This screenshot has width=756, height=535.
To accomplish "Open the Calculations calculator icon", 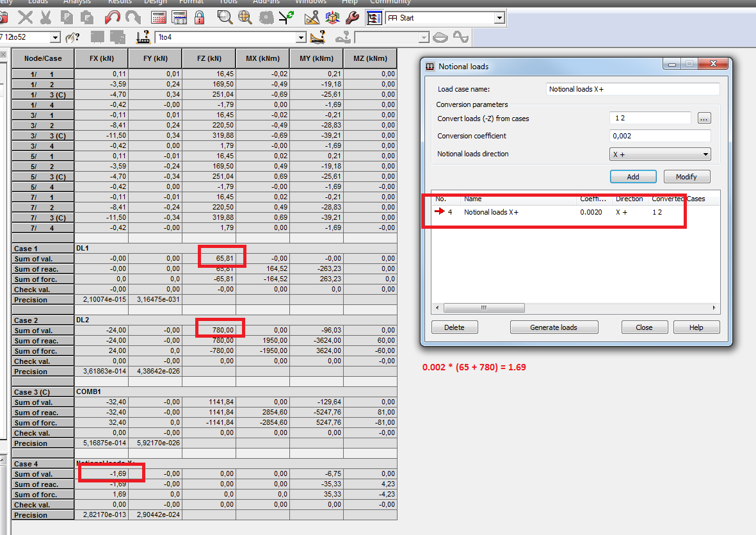I will point(157,17).
